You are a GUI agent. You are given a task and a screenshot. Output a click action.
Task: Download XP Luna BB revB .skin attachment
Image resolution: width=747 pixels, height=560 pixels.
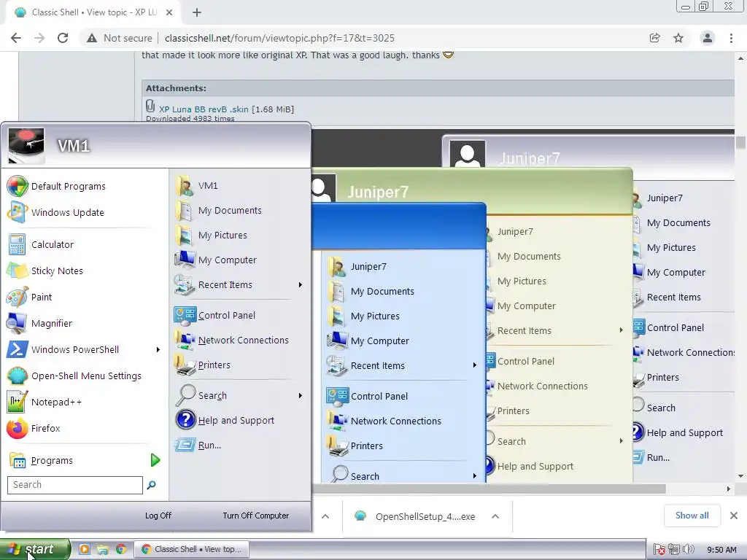coord(204,109)
